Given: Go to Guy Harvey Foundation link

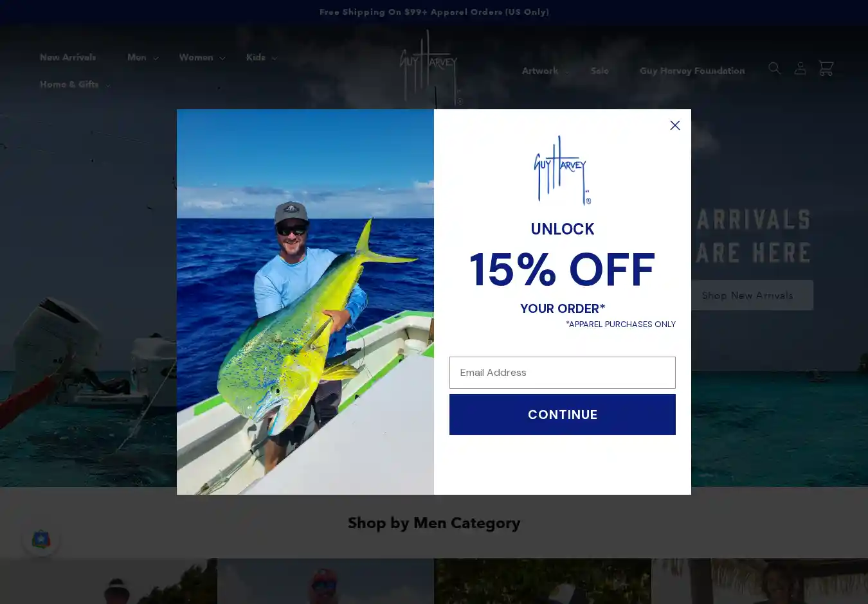Looking at the screenshot, I should point(692,71).
